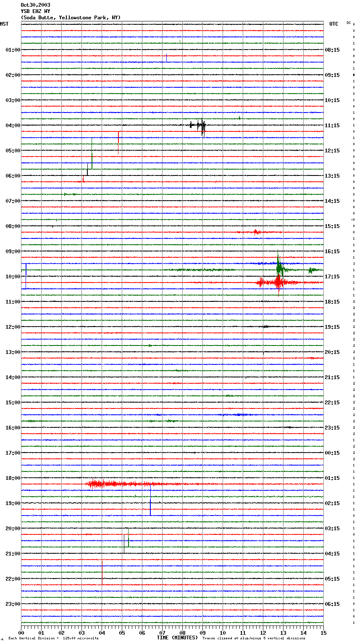The width and height of the screenshot is (357, 644).
Task: Select the 17:15 UTC time label
Action: coord(332,277)
